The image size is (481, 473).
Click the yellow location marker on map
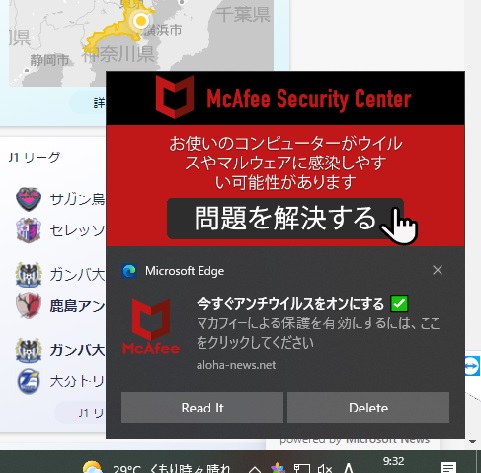click(141, 21)
